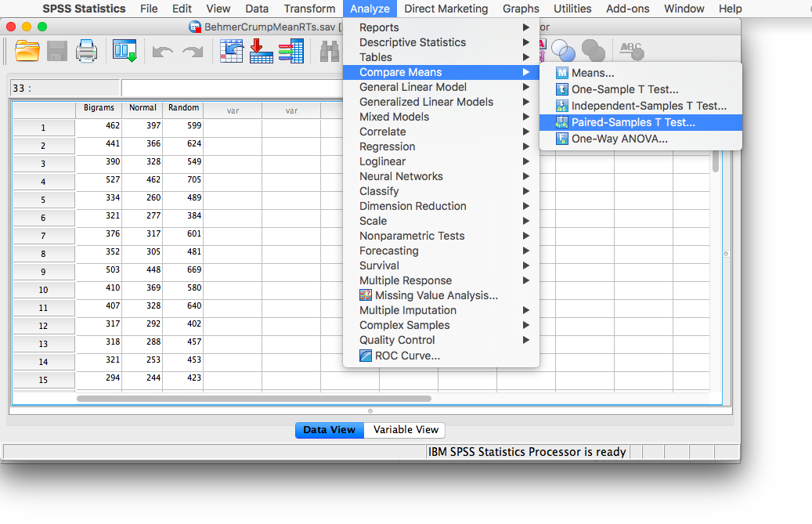The height and width of the screenshot is (524, 812).
Task: Click the Undo arrow in the toolbar
Action: 163,52
